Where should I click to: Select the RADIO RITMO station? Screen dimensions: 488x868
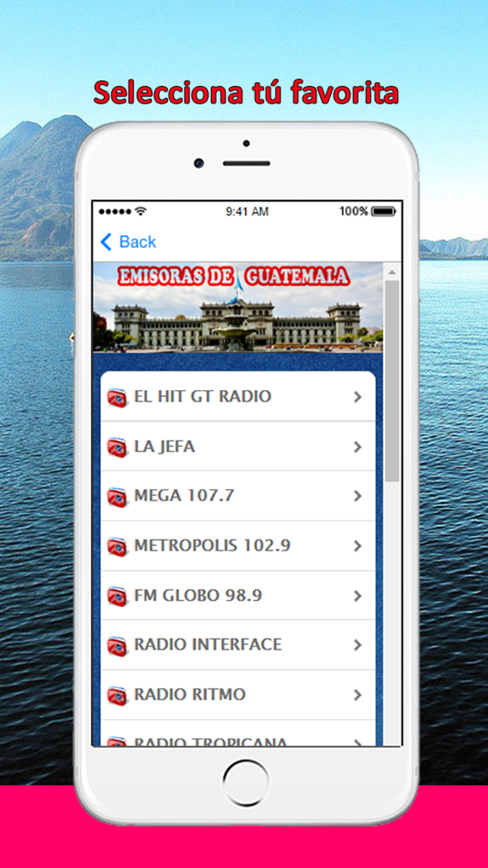click(x=238, y=695)
